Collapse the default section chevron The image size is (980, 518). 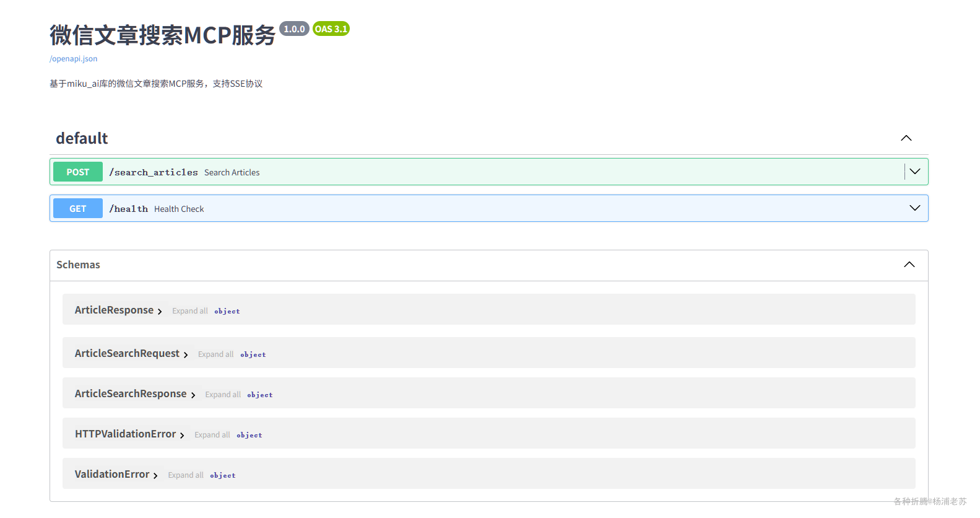tap(906, 138)
